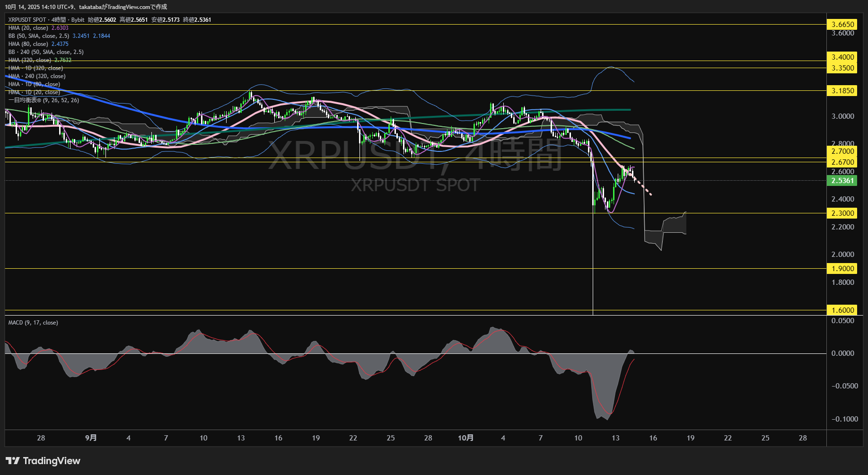Click the yellow 3.4000 price level label
Image resolution: width=868 pixels, height=475 pixels.
click(x=842, y=57)
